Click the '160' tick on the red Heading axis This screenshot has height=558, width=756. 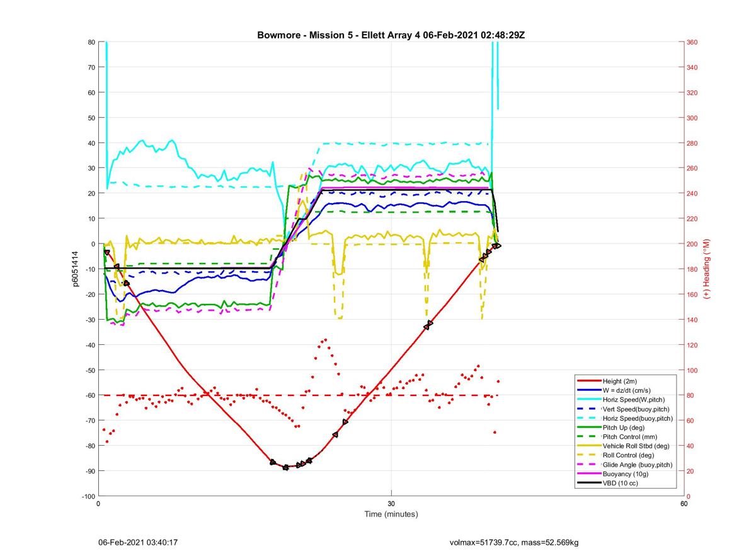(692, 294)
